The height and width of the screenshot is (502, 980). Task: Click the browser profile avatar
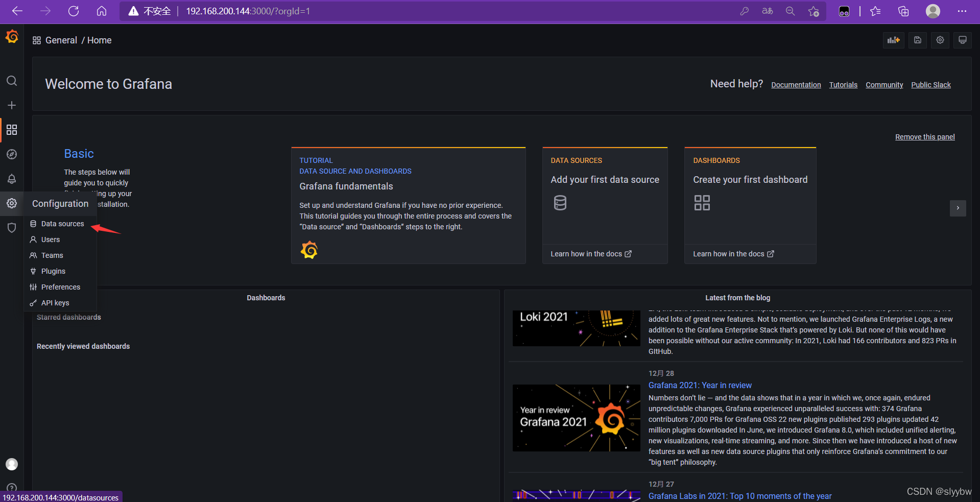[x=933, y=11]
